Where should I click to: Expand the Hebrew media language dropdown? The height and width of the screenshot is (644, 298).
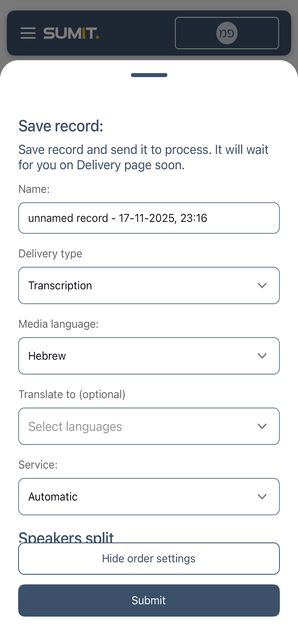coord(149,356)
